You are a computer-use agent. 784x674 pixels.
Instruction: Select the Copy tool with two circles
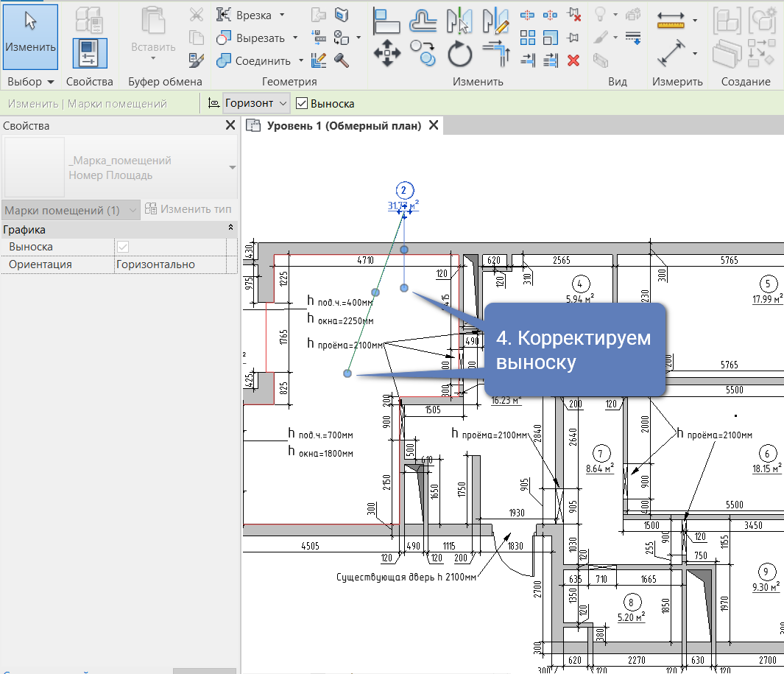pos(423,53)
